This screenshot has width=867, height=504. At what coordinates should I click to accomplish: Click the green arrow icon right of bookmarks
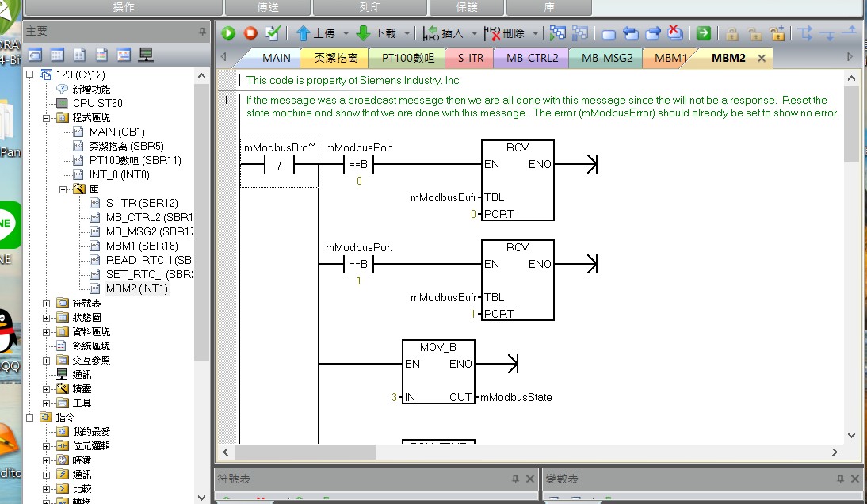(x=703, y=33)
